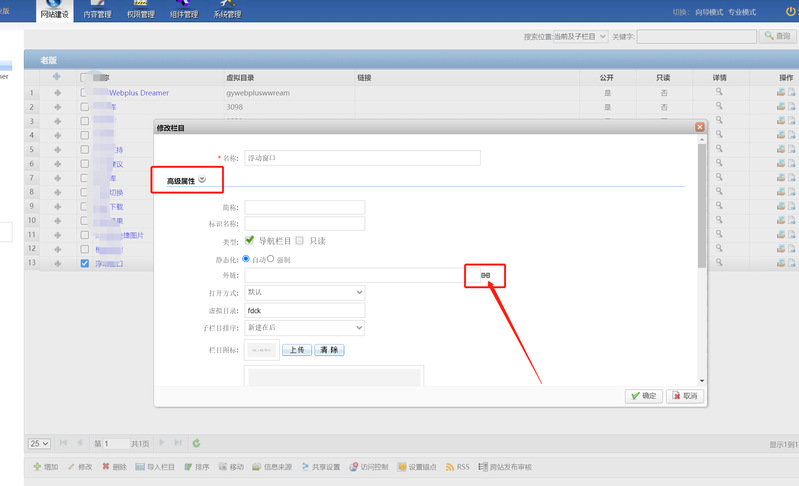Open the 系统管理 tab
This screenshot has width=799, height=486.
tap(227, 11)
